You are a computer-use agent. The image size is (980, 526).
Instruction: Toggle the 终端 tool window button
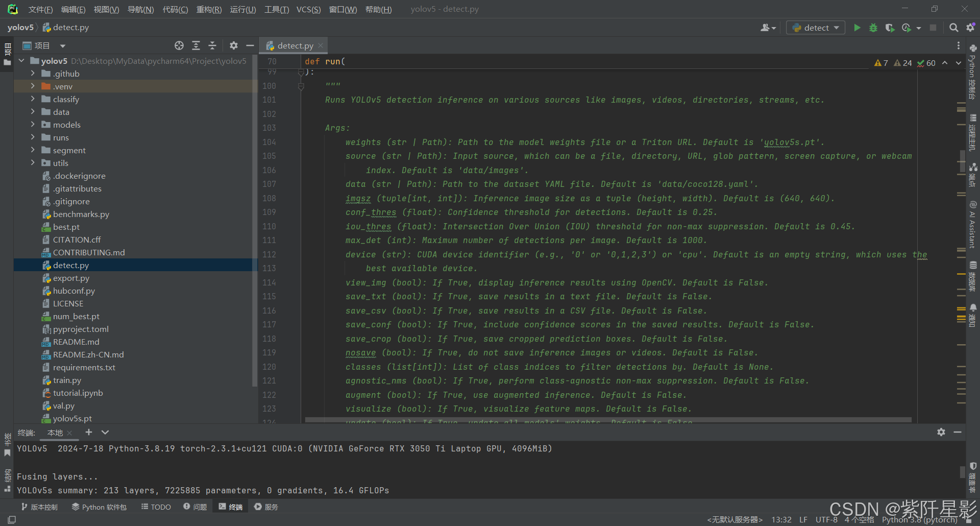coord(231,507)
